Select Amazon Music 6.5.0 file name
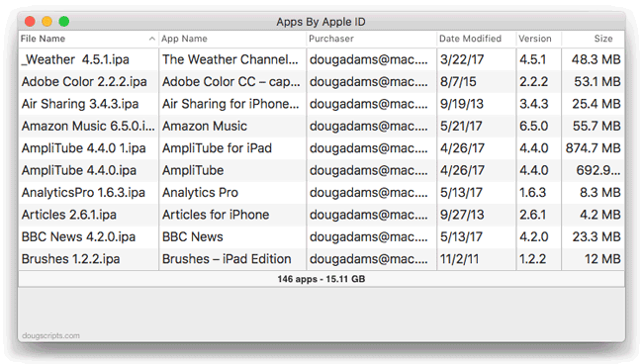The height and width of the screenshot is (364, 643). (88, 126)
